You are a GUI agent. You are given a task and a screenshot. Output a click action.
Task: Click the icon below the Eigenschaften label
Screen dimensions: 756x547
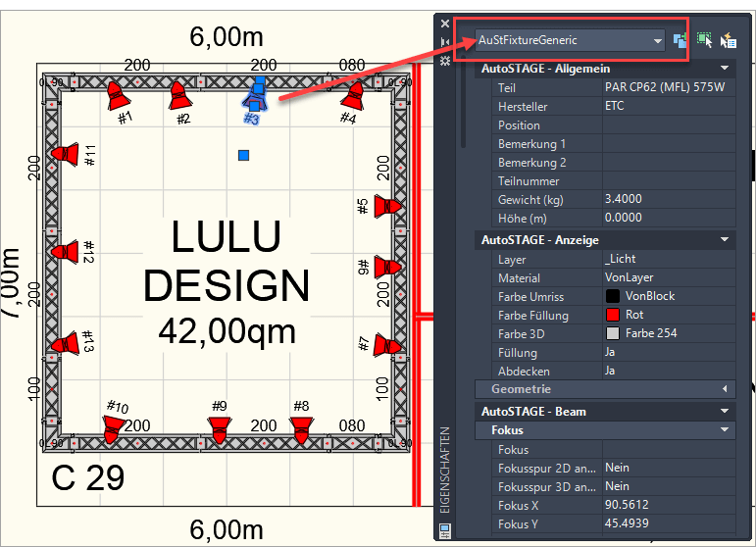pos(445,530)
